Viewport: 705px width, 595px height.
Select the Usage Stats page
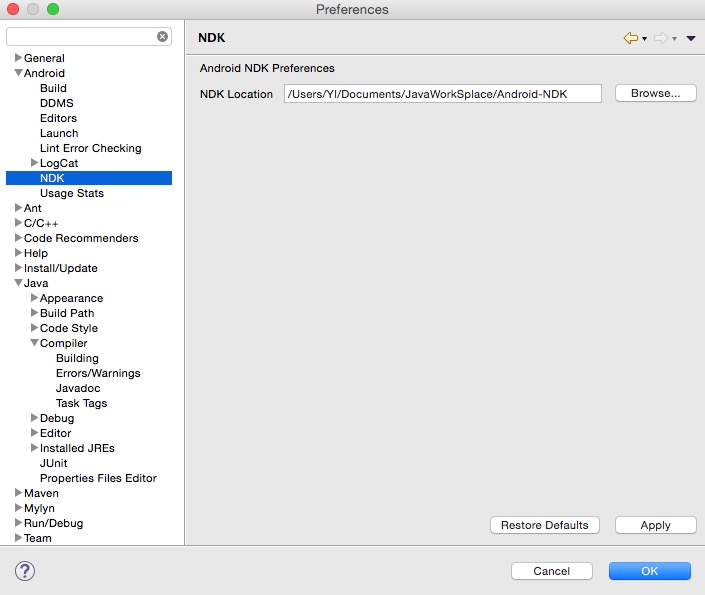[71, 193]
